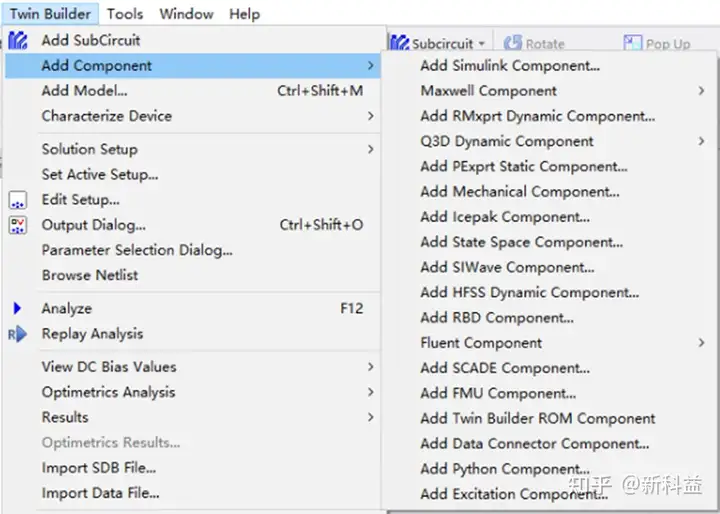Select Analyze menu item
The width and height of the screenshot is (720, 514).
[193, 308]
